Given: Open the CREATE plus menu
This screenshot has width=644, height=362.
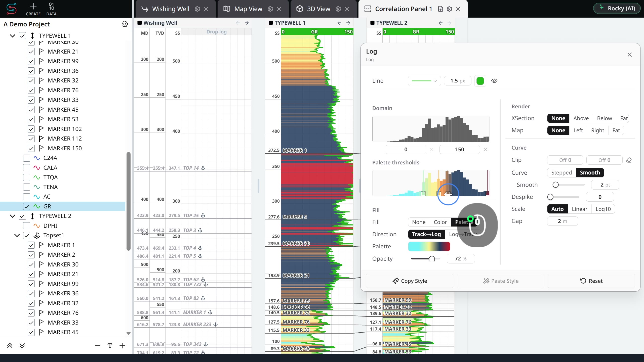Looking at the screenshot, I should 33,9.
